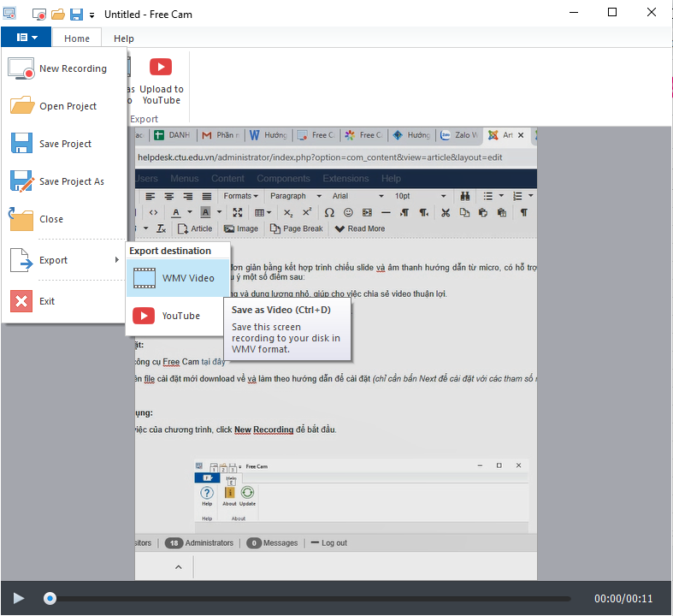This screenshot has height=616, width=673.
Task: Click the subscript icon
Action: (288, 212)
